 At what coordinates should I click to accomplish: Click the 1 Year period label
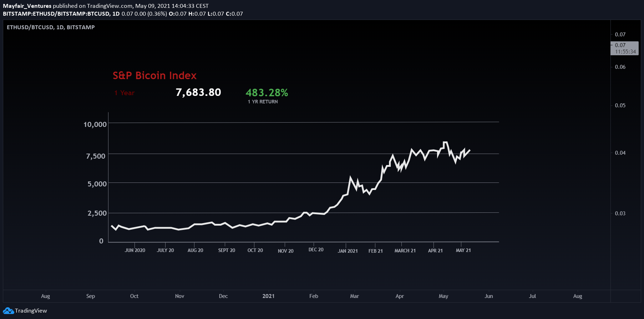tap(125, 93)
